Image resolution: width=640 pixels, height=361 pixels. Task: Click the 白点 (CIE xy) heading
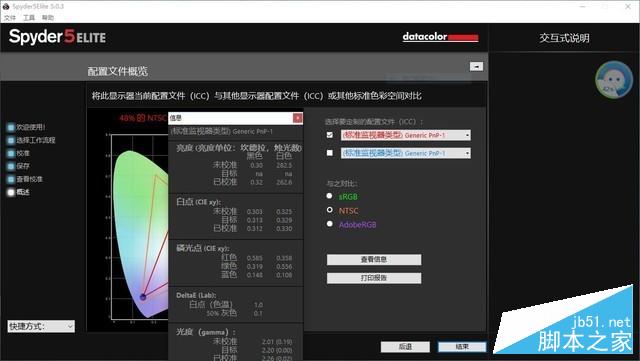click(198, 202)
